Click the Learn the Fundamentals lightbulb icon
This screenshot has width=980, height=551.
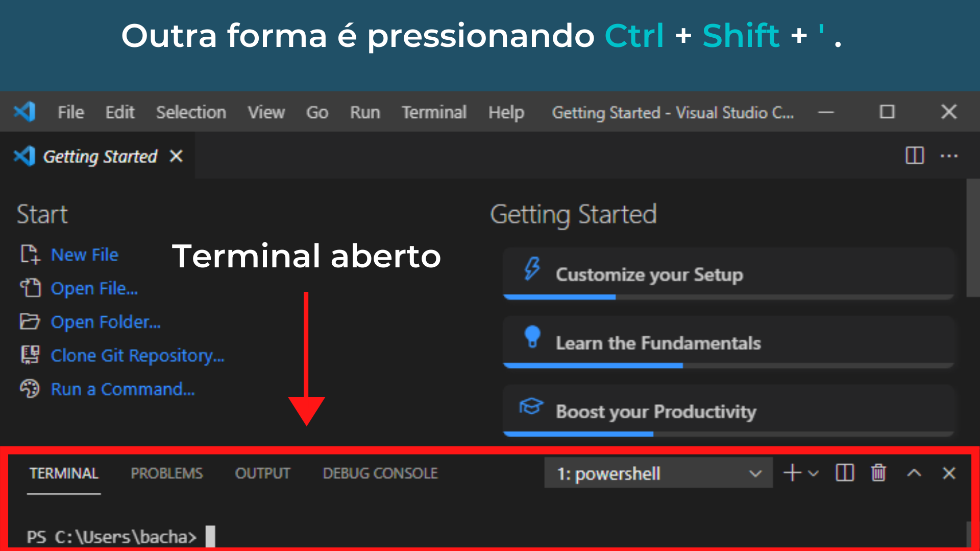click(532, 337)
